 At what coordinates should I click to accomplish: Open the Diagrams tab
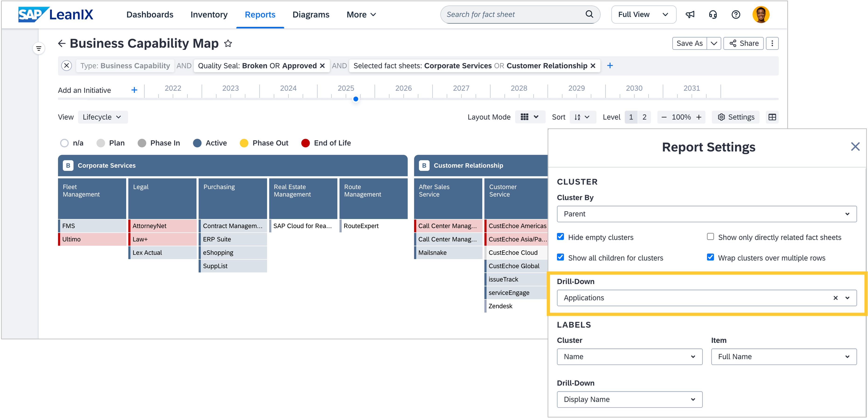(x=311, y=14)
